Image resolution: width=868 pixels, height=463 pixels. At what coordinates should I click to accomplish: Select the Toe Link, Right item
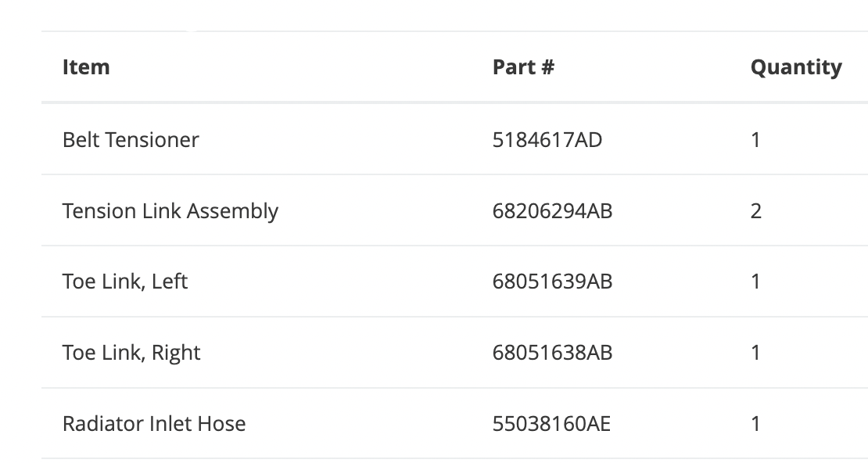pos(131,353)
